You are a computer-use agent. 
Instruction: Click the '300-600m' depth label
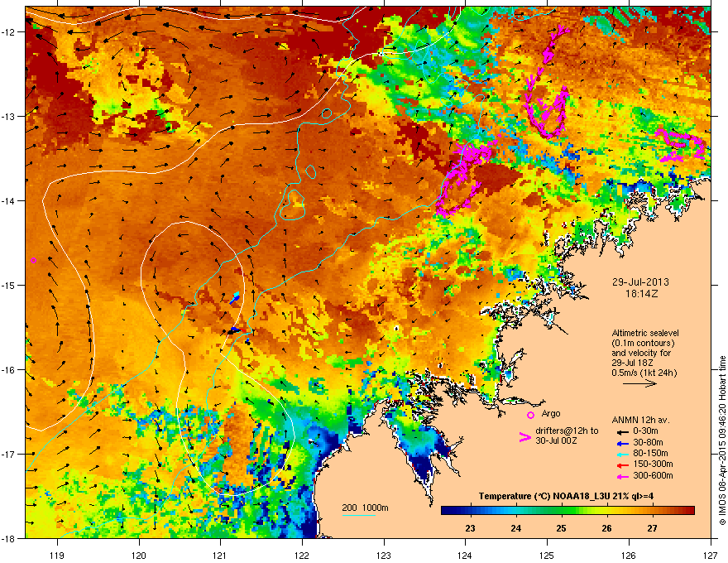pyautogui.click(x=653, y=475)
